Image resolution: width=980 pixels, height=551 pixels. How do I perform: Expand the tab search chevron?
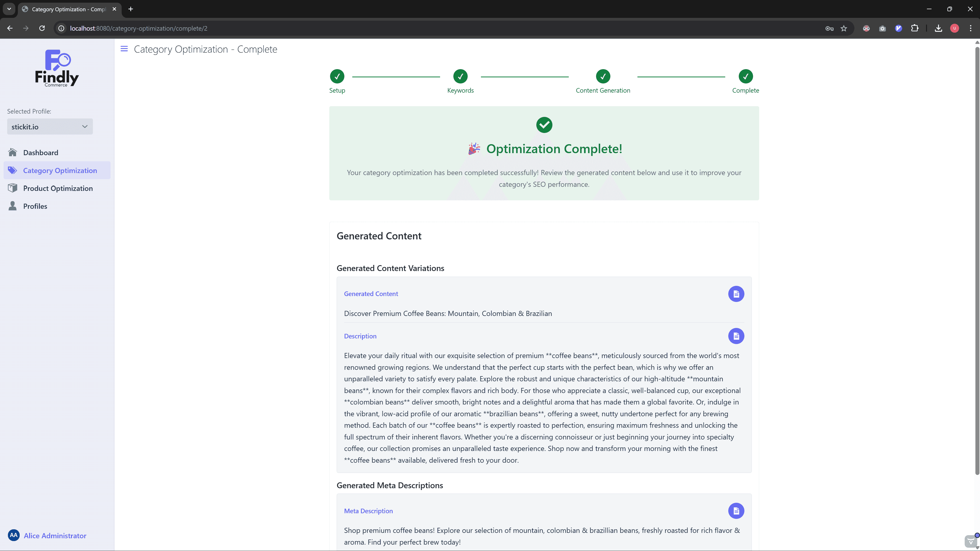(9, 9)
